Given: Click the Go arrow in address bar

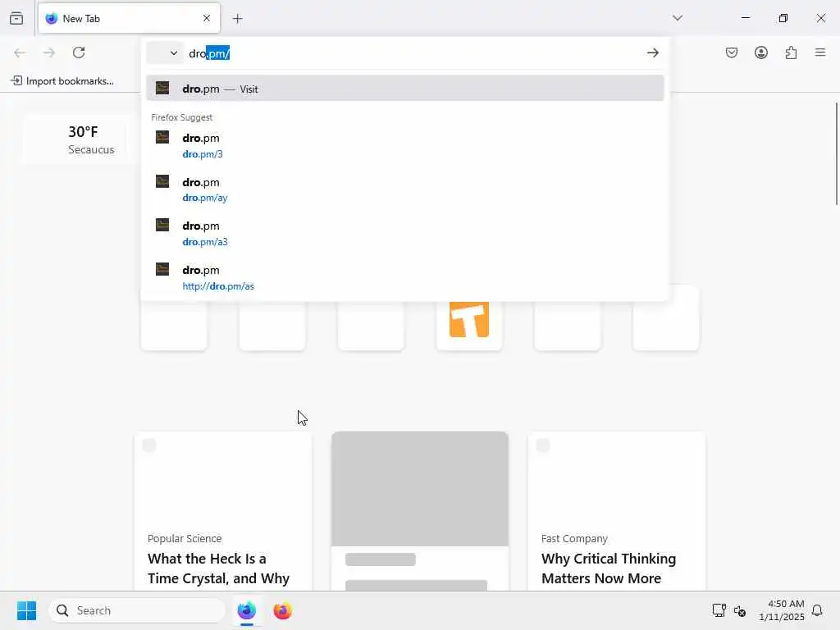Looking at the screenshot, I should [x=652, y=52].
